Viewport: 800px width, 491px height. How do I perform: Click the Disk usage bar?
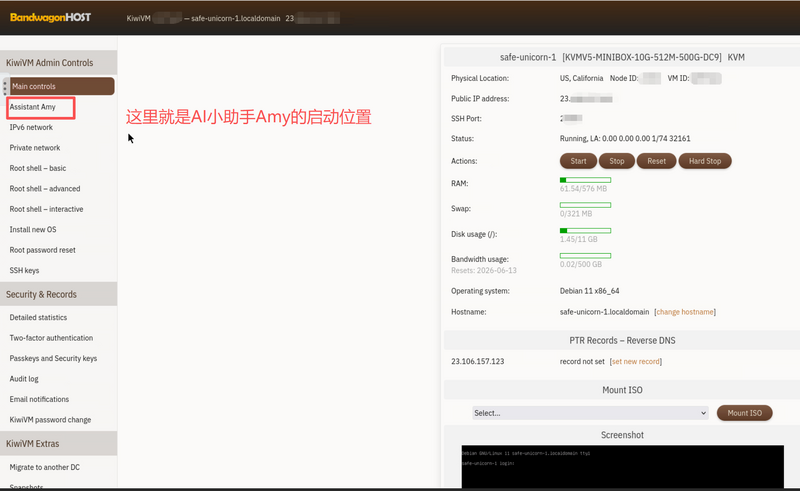click(x=585, y=231)
